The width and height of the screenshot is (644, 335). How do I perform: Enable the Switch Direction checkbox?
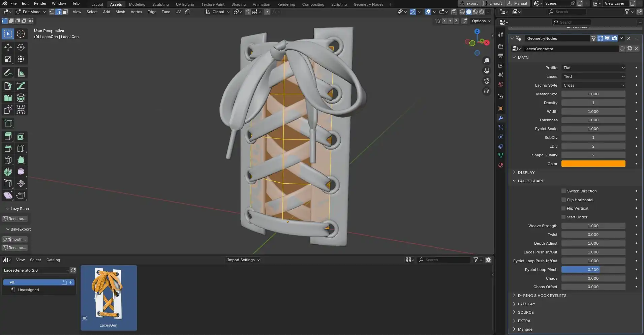click(x=563, y=191)
